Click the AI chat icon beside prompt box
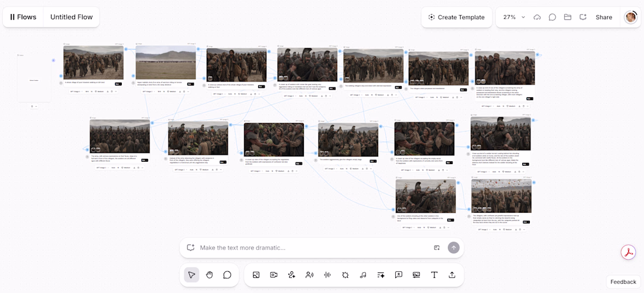644x293 pixels. [190, 248]
